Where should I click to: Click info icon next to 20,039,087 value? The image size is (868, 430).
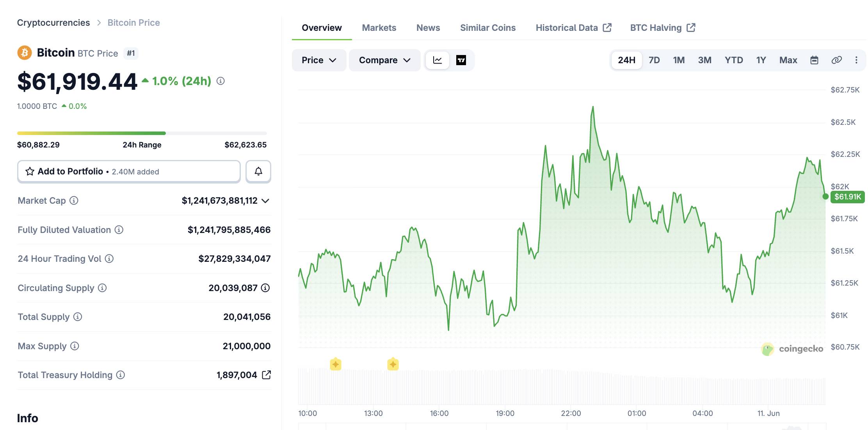coord(265,288)
